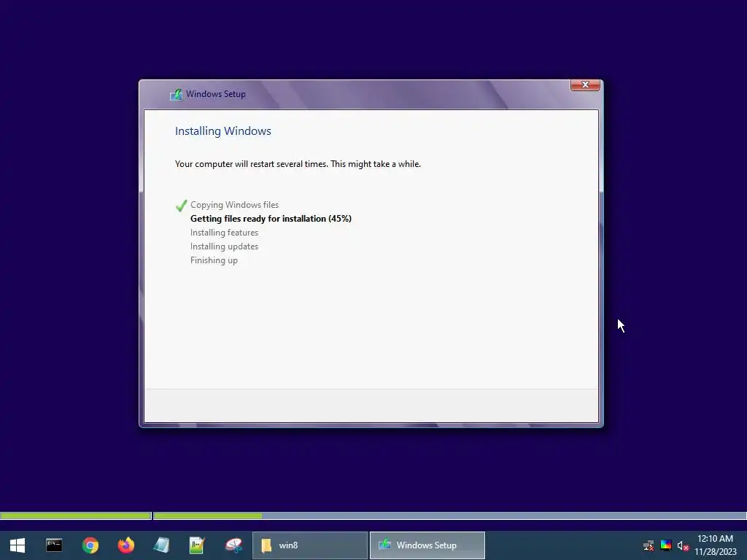Open the blue notebook taskbar icon
The height and width of the screenshot is (560, 747).
coord(161,545)
